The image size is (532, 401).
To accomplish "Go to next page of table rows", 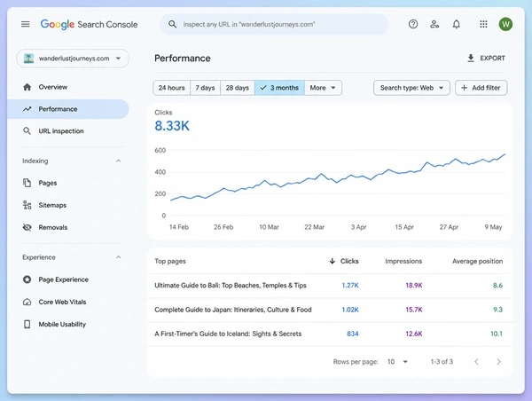I will (x=498, y=362).
